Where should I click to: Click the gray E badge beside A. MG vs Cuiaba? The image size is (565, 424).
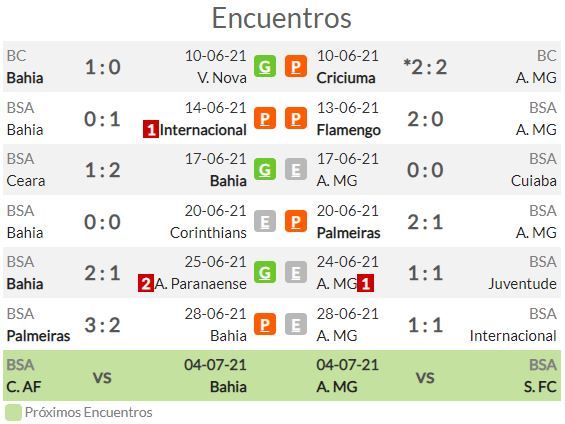[296, 169]
